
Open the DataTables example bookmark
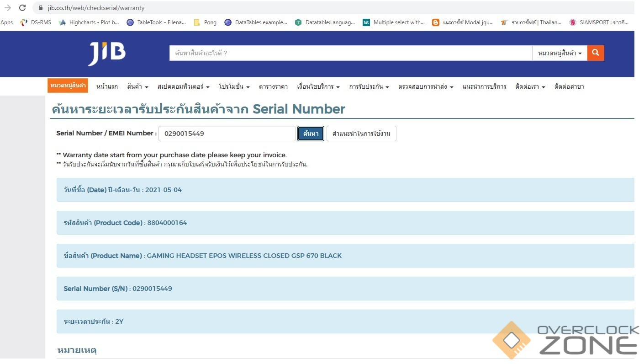pyautogui.click(x=256, y=22)
